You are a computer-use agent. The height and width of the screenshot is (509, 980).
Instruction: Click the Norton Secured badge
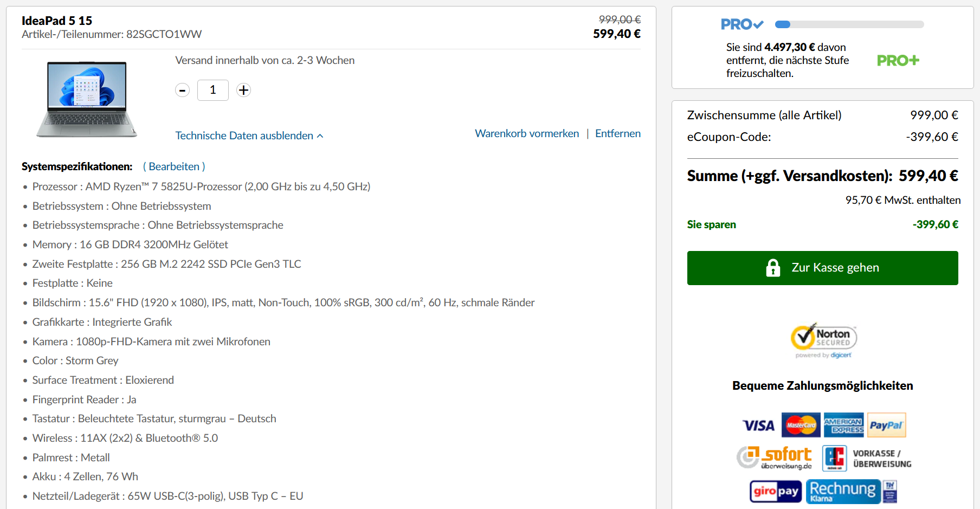pyautogui.click(x=823, y=340)
